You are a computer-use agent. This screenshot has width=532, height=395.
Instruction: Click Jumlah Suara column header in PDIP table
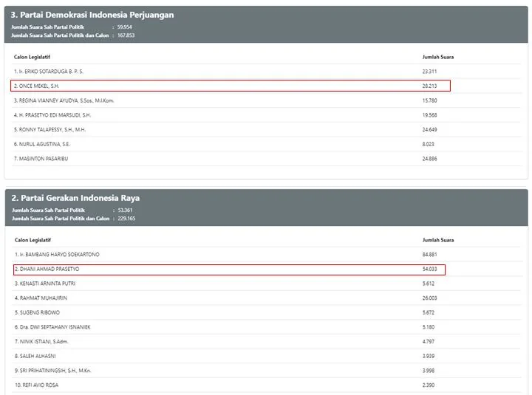[437, 57]
